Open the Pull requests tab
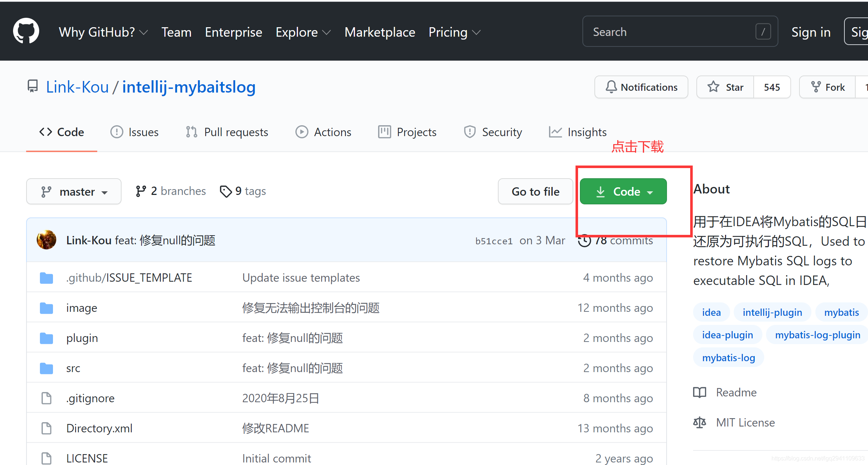 227,132
